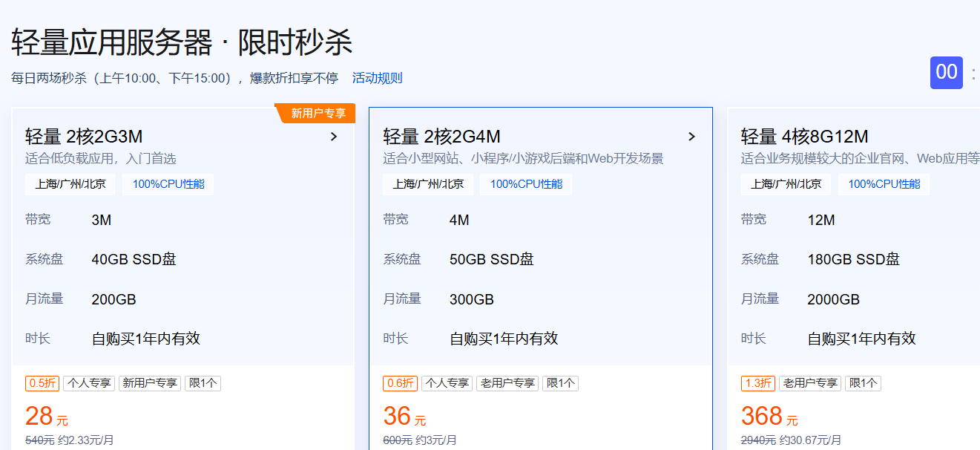Click 个人专享 tag in 2核2G3M card
Image resolution: width=980 pixels, height=450 pixels.
89,383
